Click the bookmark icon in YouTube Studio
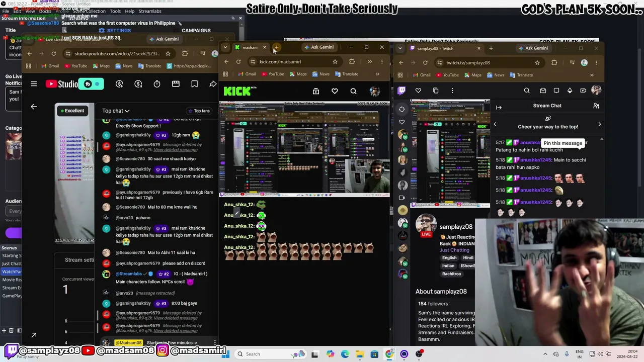The height and width of the screenshot is (362, 644). [x=194, y=84]
